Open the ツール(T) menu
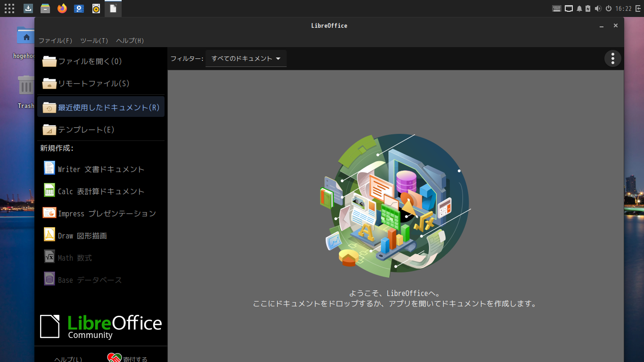The image size is (644, 362). [x=93, y=41]
